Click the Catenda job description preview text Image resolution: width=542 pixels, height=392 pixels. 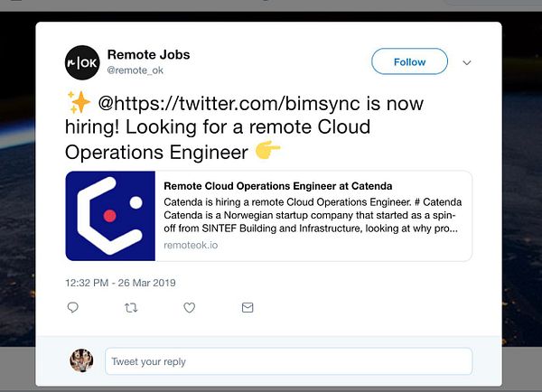point(313,215)
